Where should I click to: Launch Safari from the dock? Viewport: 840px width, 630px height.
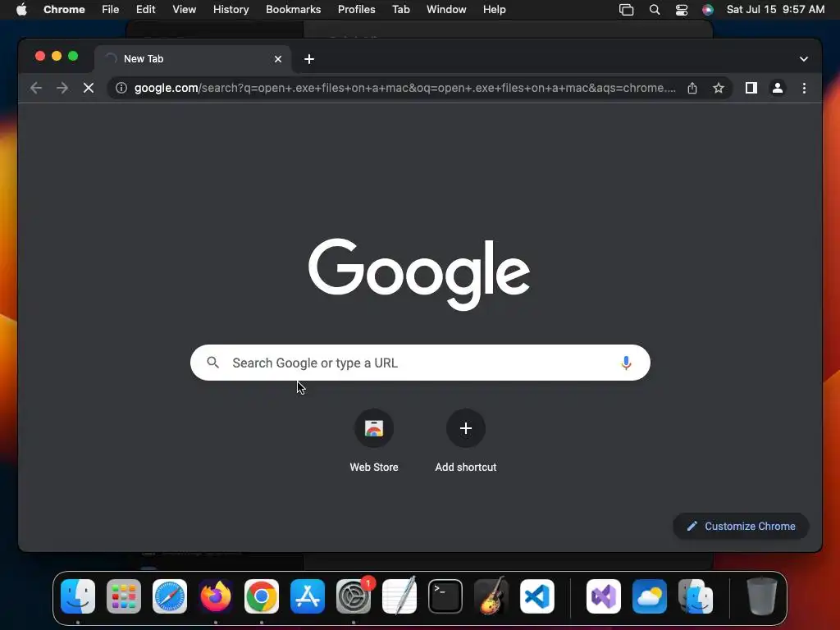click(170, 596)
